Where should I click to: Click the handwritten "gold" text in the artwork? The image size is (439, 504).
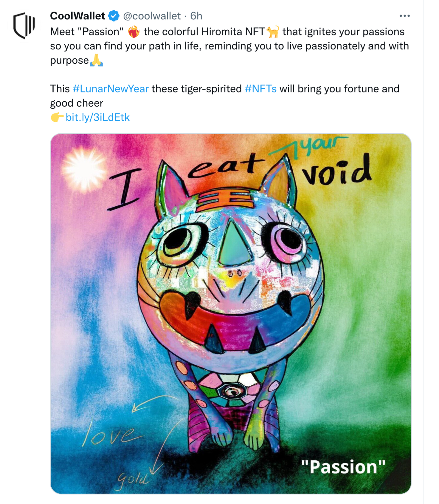[x=133, y=480]
